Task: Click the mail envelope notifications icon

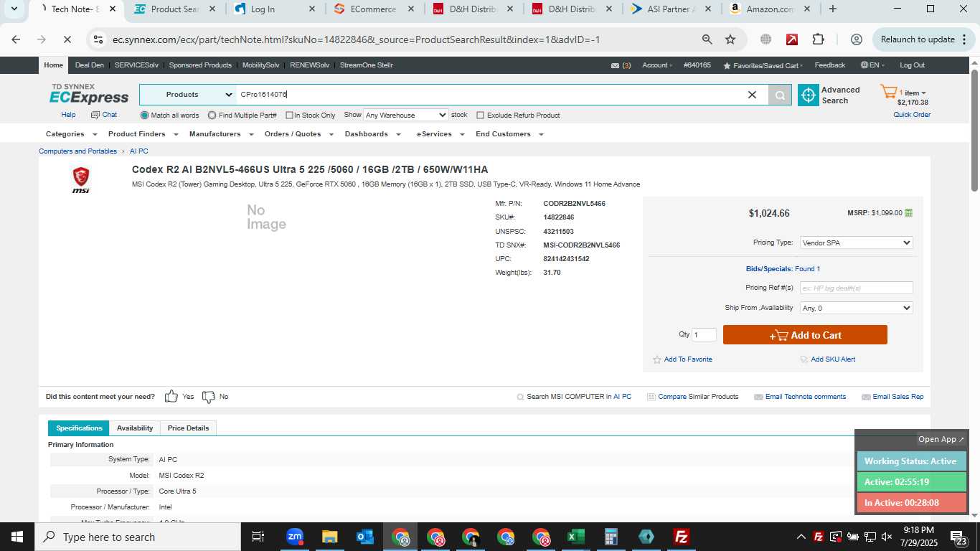Action: (615, 65)
